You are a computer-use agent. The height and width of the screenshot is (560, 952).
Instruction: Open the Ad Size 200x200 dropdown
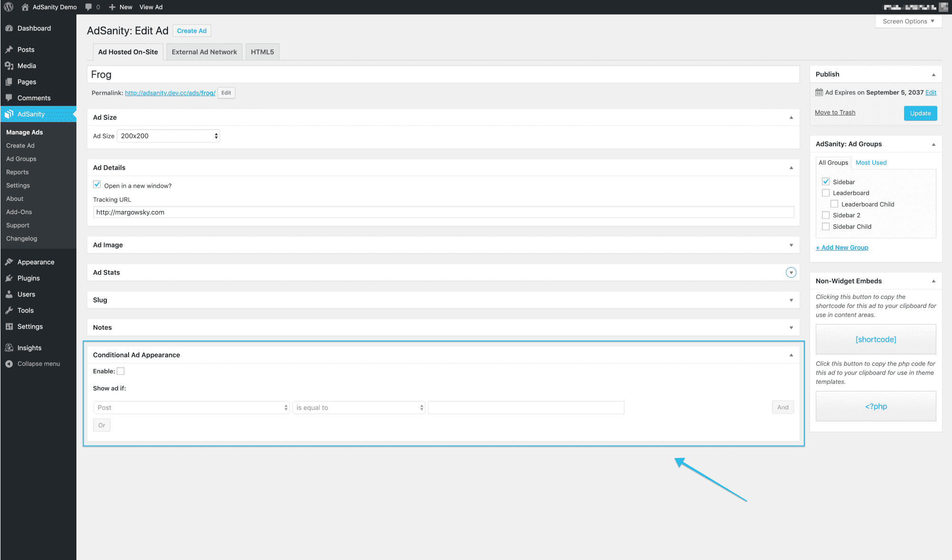pyautogui.click(x=168, y=136)
